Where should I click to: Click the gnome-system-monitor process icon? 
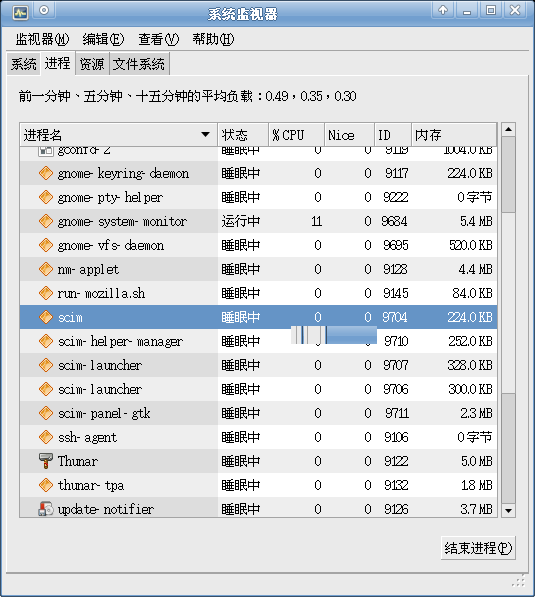(46, 221)
